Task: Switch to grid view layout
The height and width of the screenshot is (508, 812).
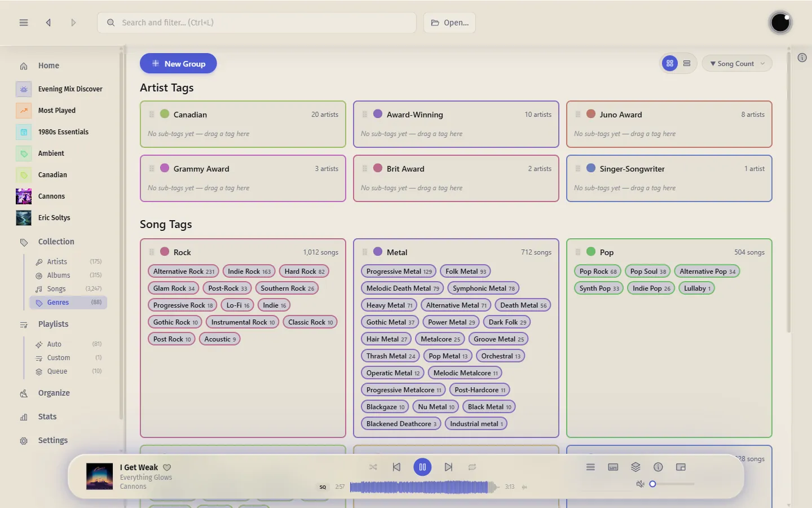Action: pos(670,63)
